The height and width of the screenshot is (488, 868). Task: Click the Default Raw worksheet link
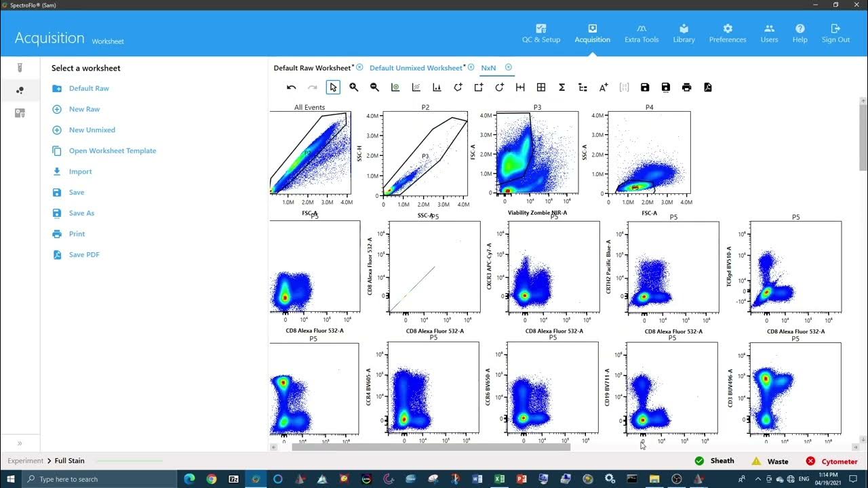tap(89, 88)
